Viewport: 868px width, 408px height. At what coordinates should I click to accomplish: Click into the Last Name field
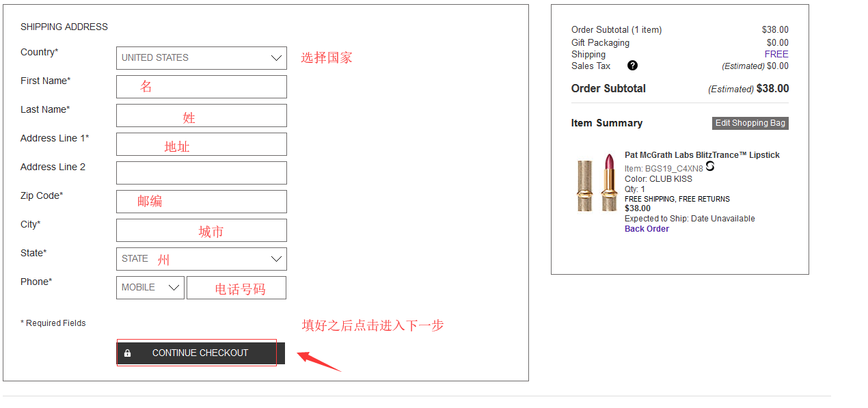tap(201, 115)
